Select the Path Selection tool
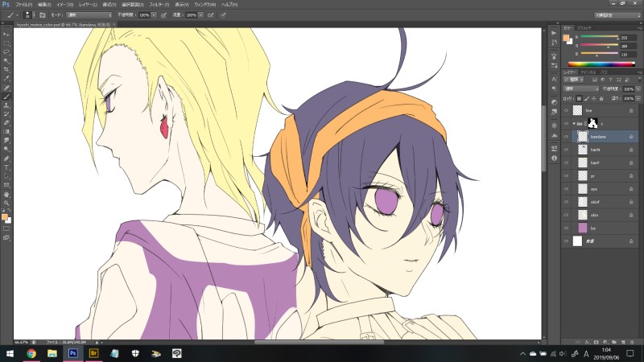Screen dimensions: 644x362 6,176
